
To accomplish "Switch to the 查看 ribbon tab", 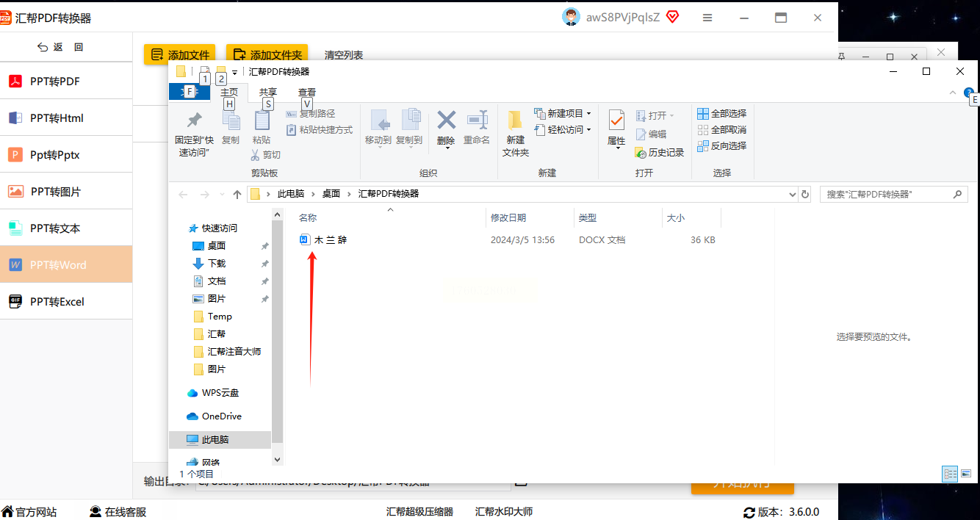I will [307, 92].
